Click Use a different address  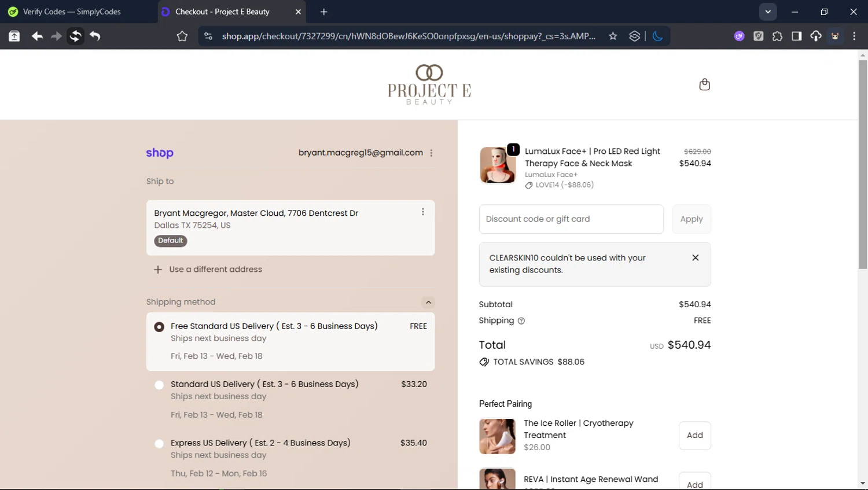click(x=208, y=270)
